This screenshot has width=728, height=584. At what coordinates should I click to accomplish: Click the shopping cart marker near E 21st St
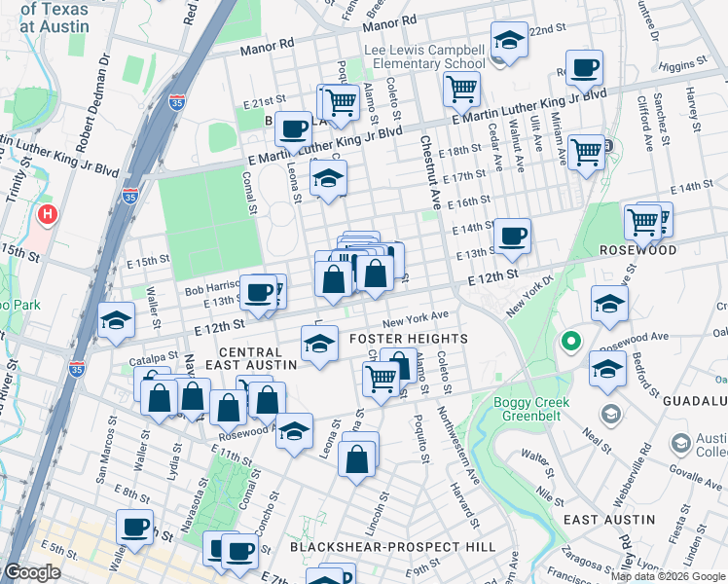(x=341, y=103)
